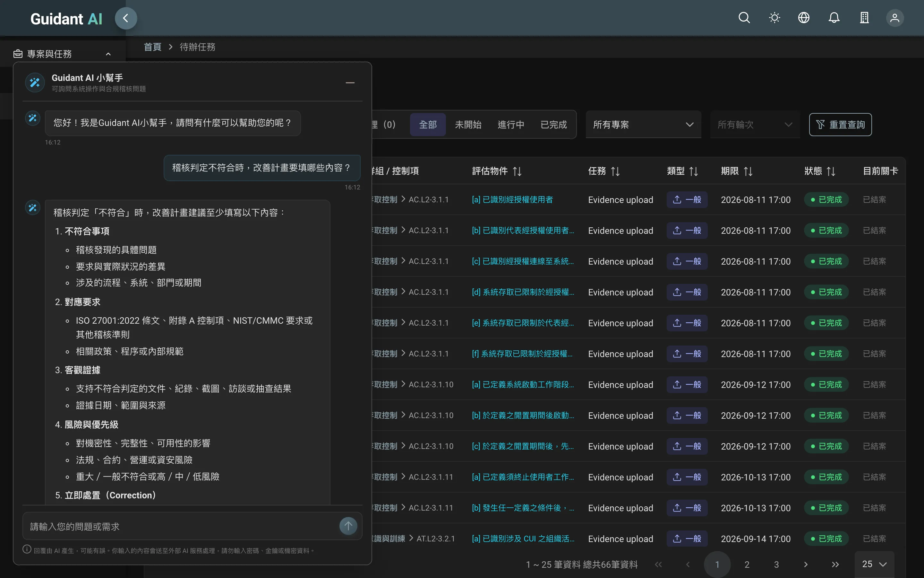The height and width of the screenshot is (578, 924).
Task: Go to 首頁 breadcrumb
Action: (153, 47)
